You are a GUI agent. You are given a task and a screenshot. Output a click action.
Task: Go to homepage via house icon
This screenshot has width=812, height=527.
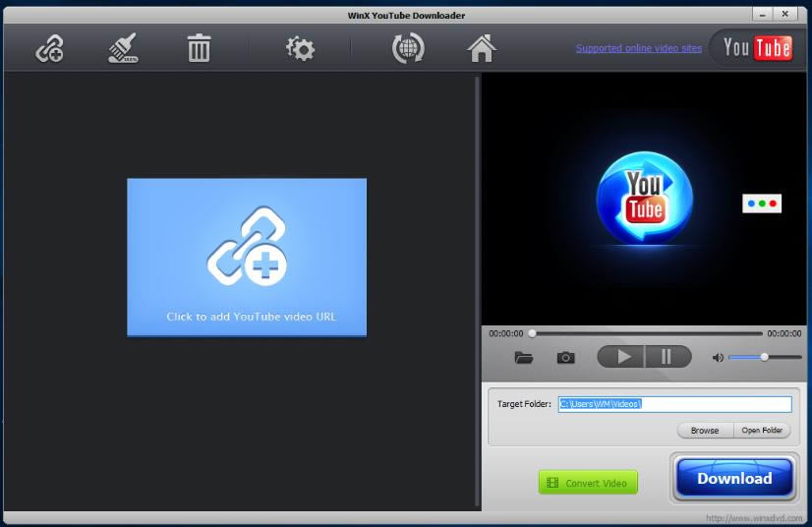(x=482, y=48)
